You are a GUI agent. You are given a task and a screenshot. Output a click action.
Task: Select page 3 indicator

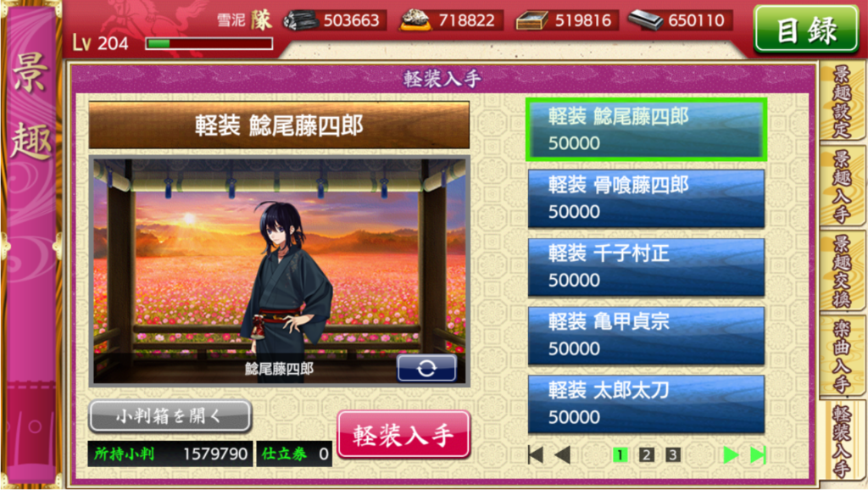click(x=672, y=454)
